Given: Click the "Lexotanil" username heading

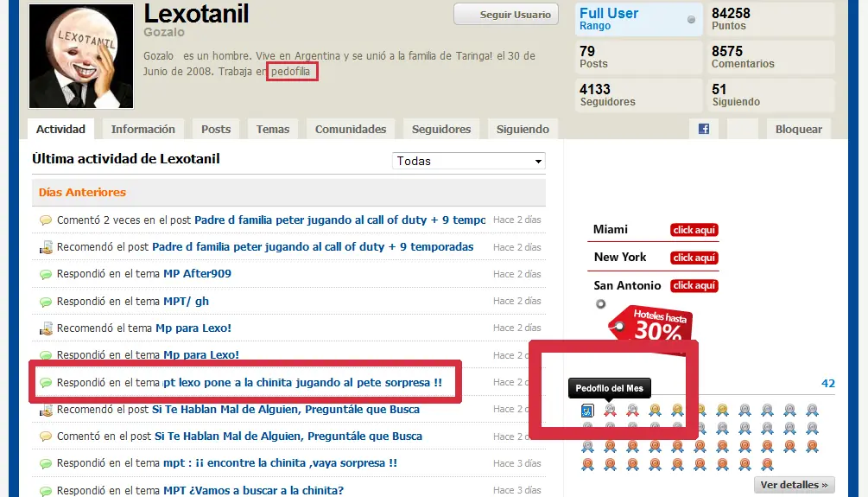Looking at the screenshot, I should (196, 13).
